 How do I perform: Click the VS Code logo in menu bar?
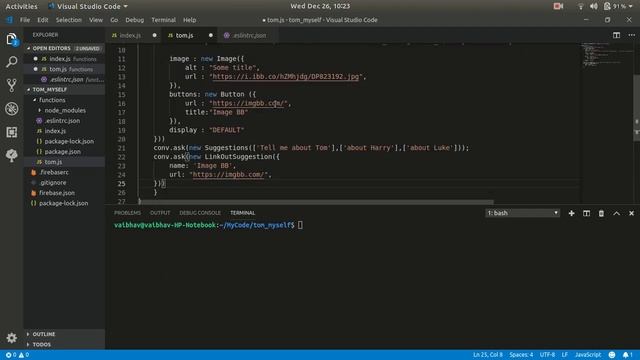9,20
